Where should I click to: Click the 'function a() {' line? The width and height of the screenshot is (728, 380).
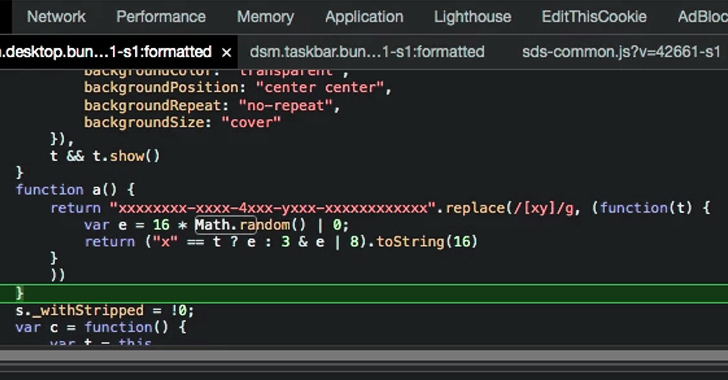tap(75, 190)
